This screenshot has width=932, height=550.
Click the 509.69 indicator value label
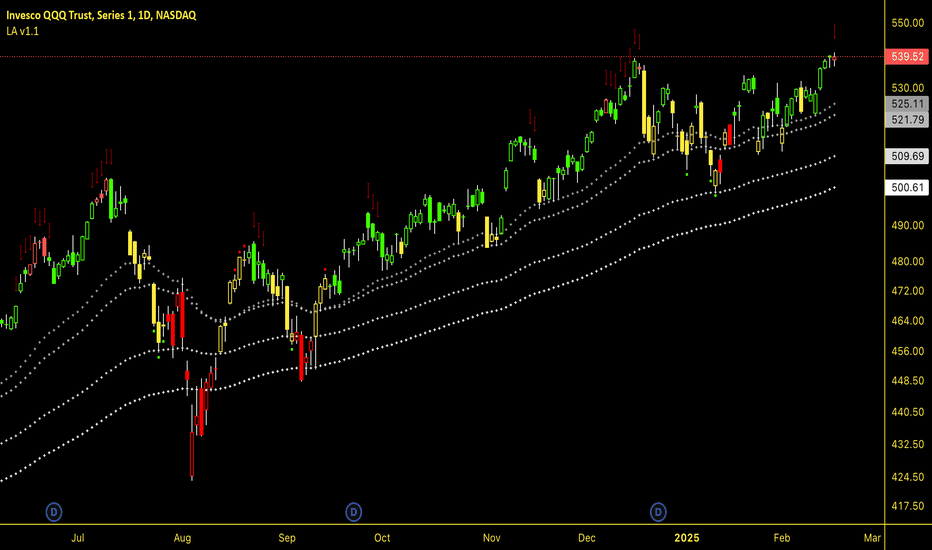click(x=908, y=156)
